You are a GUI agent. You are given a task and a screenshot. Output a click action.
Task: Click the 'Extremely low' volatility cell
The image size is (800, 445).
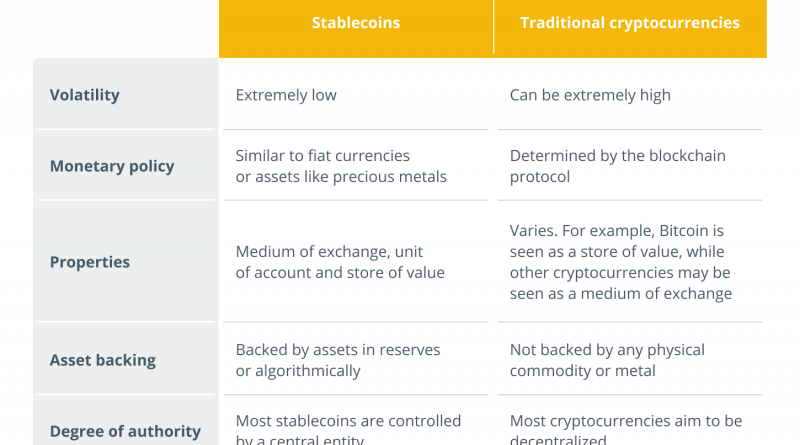coord(286,95)
